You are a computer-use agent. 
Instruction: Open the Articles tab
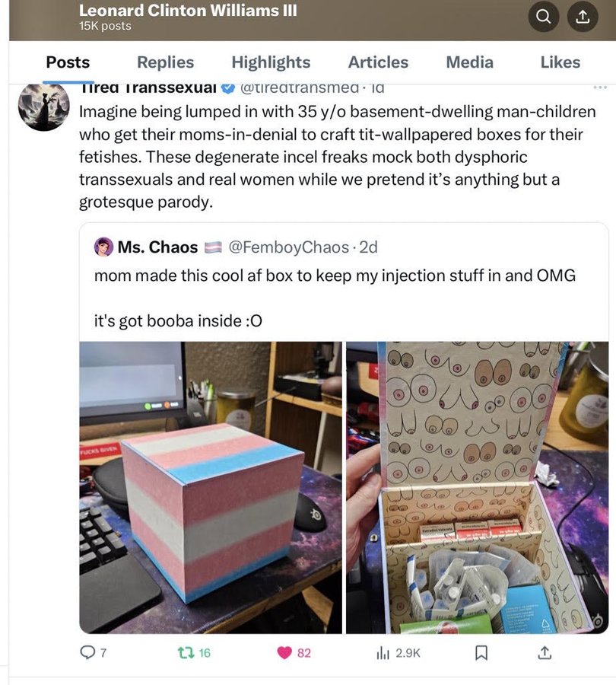tap(378, 62)
